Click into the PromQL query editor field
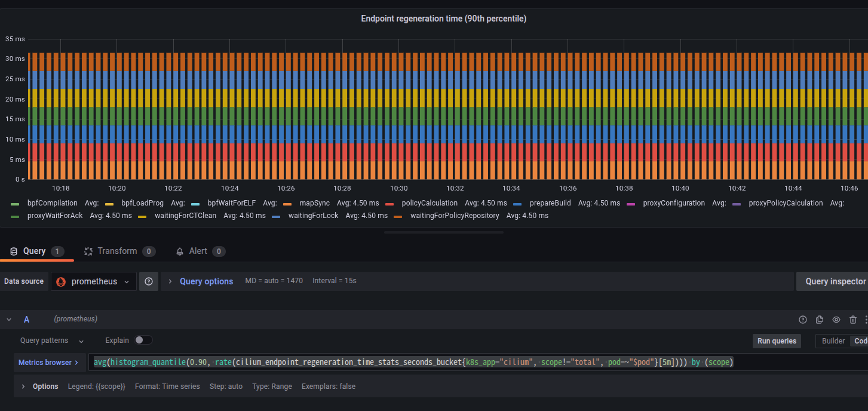This screenshot has width=868, height=411. [478, 363]
